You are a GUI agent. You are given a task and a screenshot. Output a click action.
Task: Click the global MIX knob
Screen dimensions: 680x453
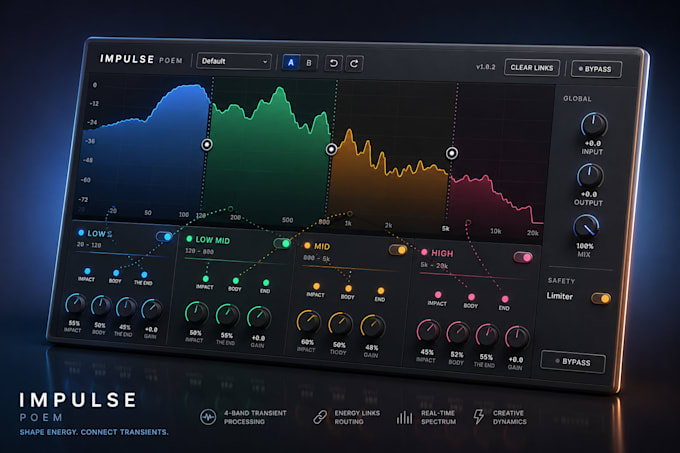point(586,226)
